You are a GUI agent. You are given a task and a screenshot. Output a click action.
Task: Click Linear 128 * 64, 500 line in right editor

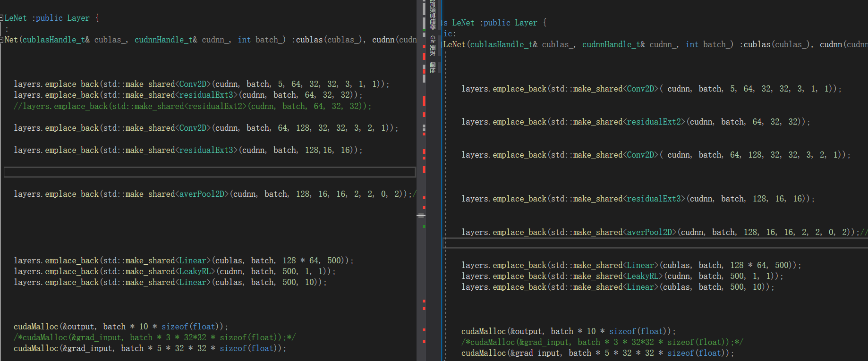click(631, 265)
